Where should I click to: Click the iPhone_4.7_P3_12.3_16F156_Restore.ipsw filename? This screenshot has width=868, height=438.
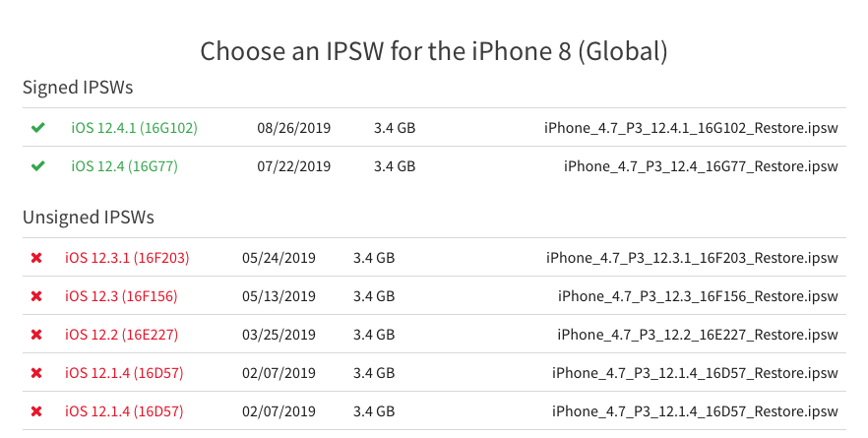698,296
